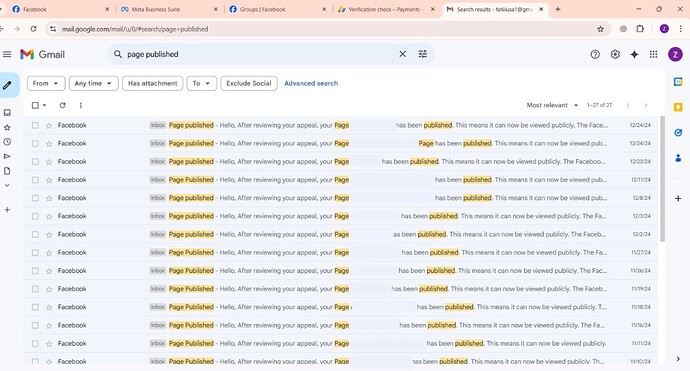Open the Gemini sparkle icon
690x371 pixels.
pos(634,54)
